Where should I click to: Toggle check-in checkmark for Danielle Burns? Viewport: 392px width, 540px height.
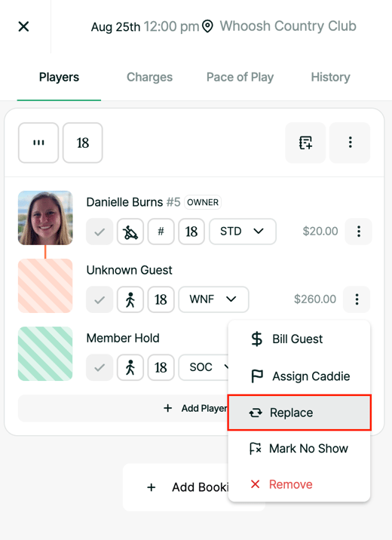click(100, 232)
